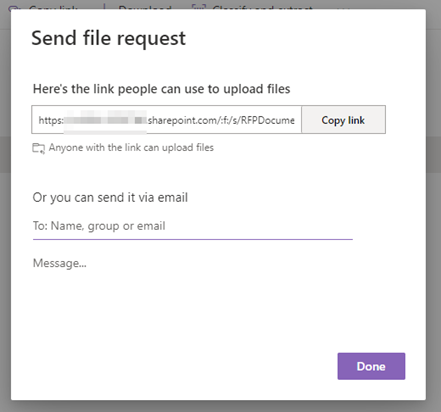This screenshot has height=412, width=441.
Task: Click the Classify and extract bracket icon
Action: 199,7
